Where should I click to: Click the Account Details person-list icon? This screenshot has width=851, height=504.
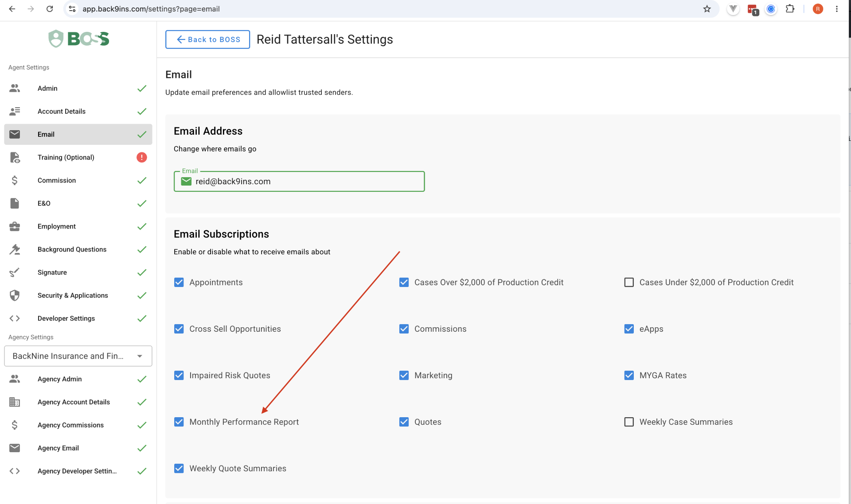point(15,111)
